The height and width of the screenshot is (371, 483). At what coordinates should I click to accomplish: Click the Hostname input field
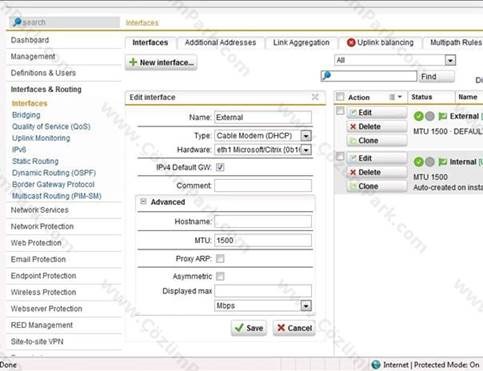263,221
